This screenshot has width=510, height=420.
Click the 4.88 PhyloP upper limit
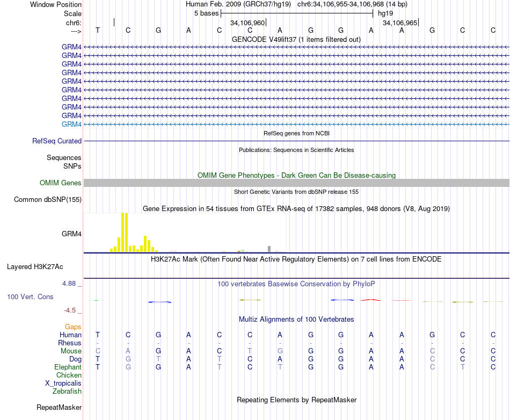[x=69, y=284]
